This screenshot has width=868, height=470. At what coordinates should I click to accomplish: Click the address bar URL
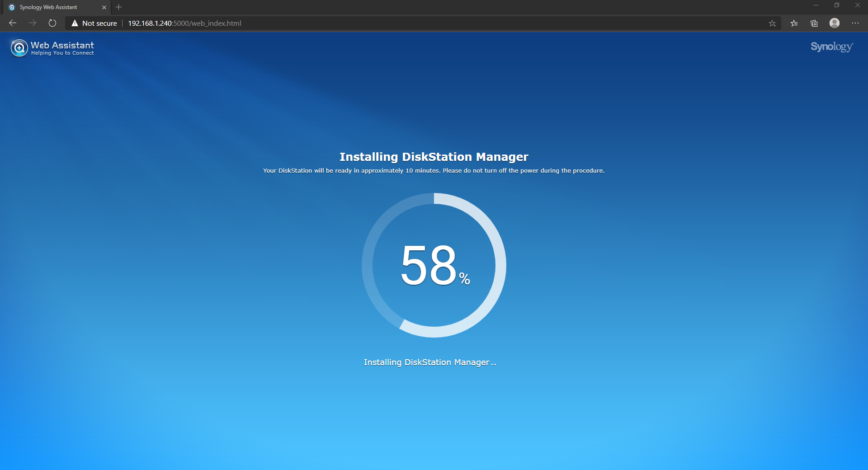click(184, 23)
